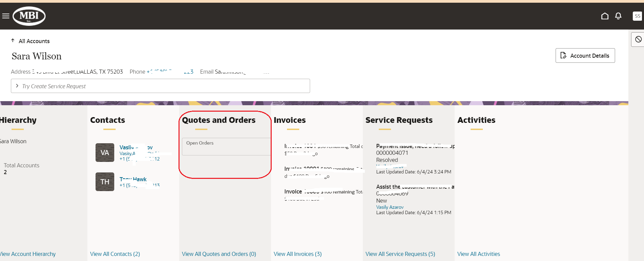This screenshot has width=644, height=261.
Task: Open the Account Details button
Action: tap(585, 56)
